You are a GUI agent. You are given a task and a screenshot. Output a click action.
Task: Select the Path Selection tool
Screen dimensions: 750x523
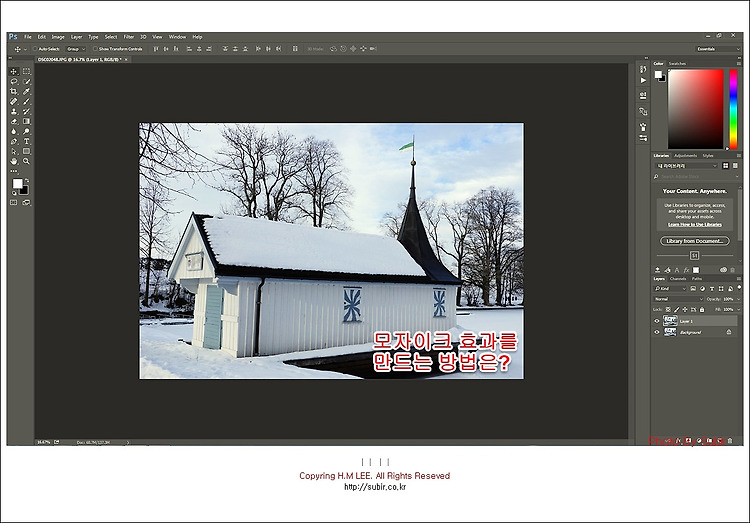tap(14, 151)
